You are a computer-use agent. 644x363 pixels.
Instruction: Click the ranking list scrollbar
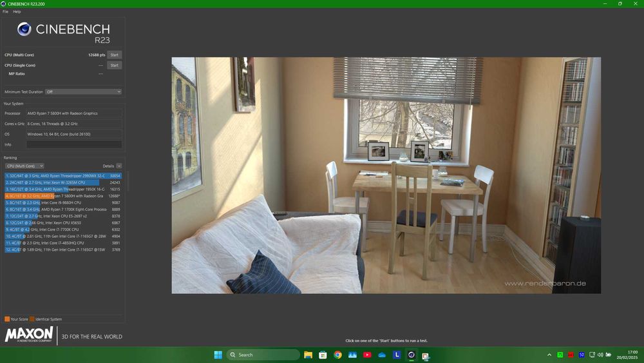coord(128,182)
